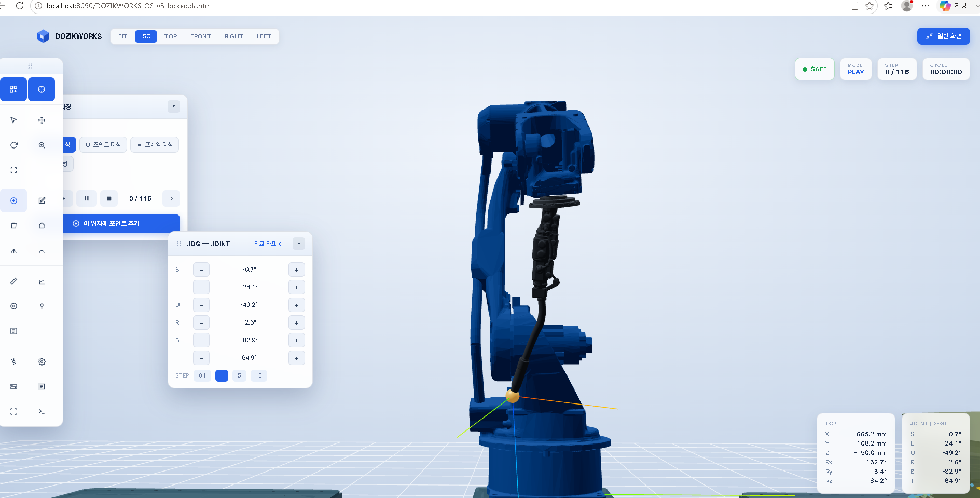
Task: Increase the L joint angle
Action: coord(297,287)
